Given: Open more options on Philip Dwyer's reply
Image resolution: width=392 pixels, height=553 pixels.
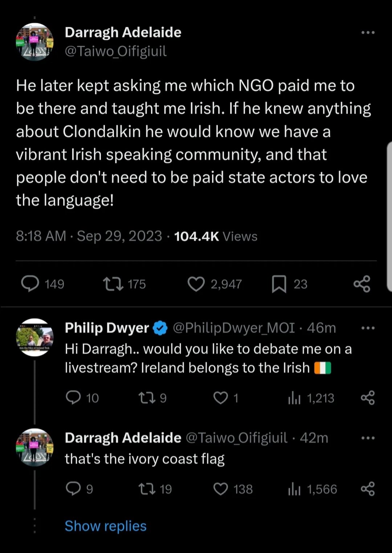Looking at the screenshot, I should 368,328.
